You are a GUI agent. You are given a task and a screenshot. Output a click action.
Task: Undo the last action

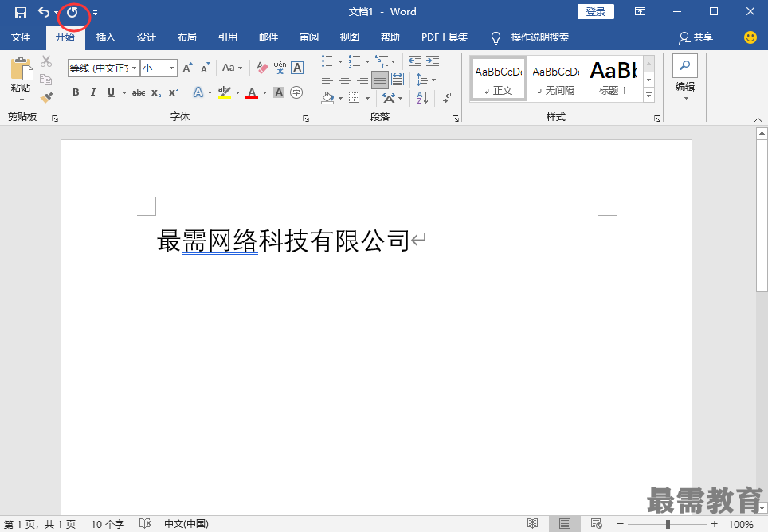tap(44, 12)
